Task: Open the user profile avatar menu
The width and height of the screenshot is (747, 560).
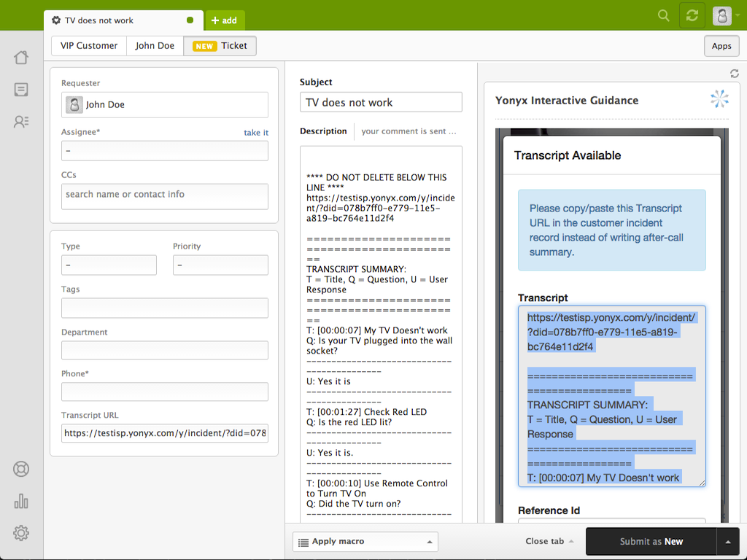Action: (722, 15)
